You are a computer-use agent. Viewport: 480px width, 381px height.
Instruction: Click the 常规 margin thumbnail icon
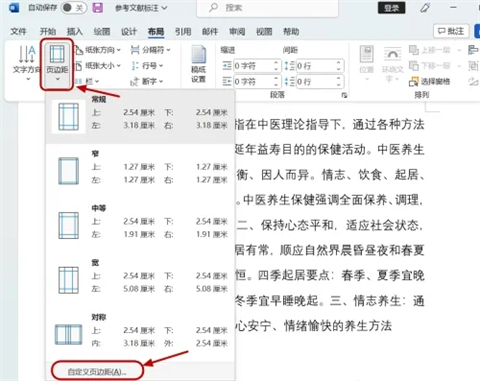[x=69, y=117]
